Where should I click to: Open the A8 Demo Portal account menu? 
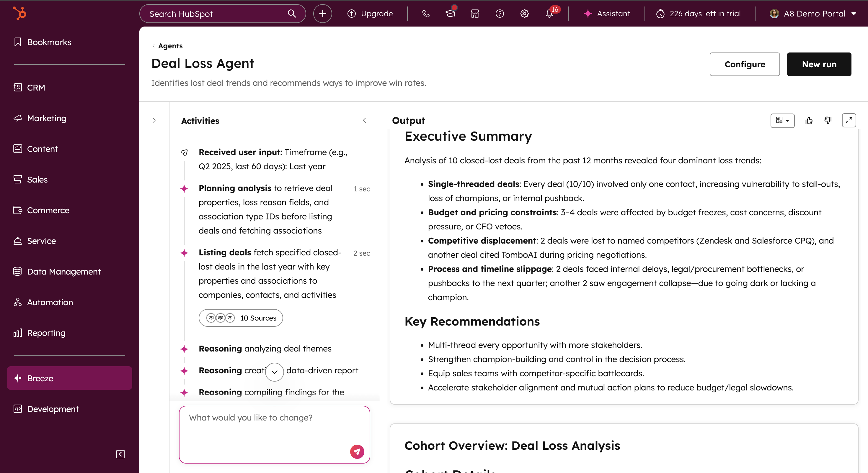pyautogui.click(x=813, y=14)
